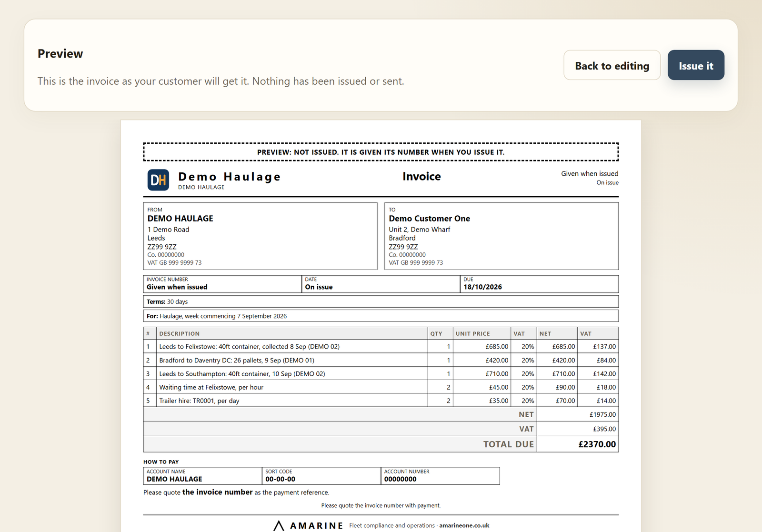Click the TOTAL DUE label
This screenshot has width=762, height=532.
pos(508,444)
